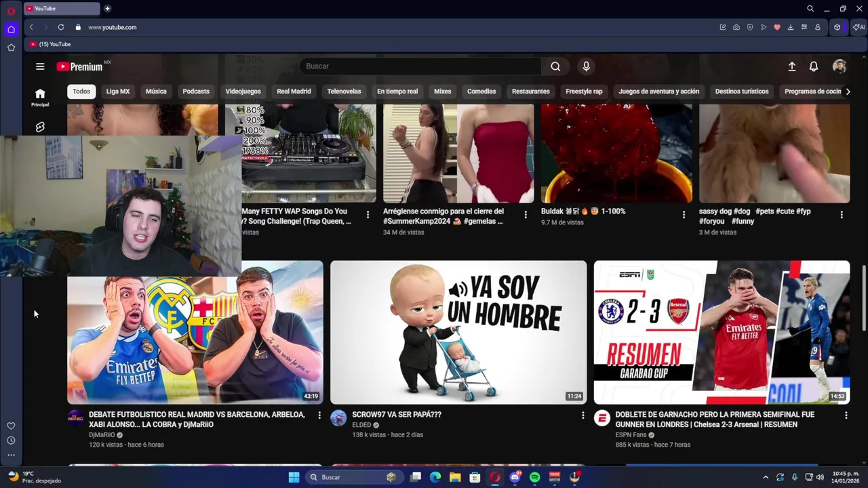The width and height of the screenshot is (868, 488).
Task: Open options menu for Fetty Wap short
Action: coord(368,214)
